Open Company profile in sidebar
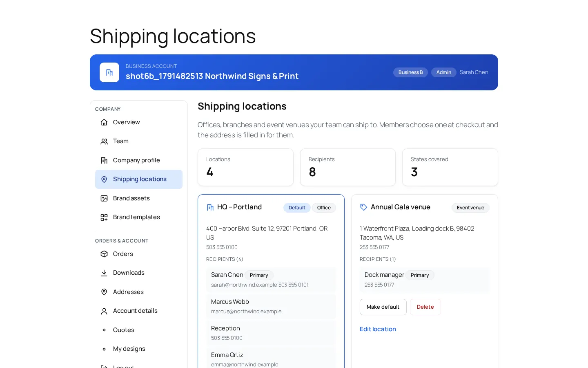Image resolution: width=588 pixels, height=368 pixels. click(x=139, y=160)
